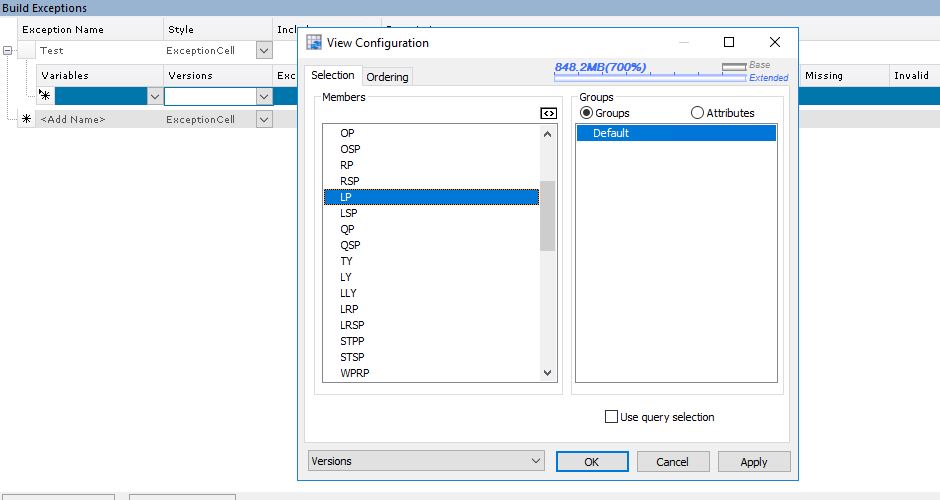Click the Missing column header
The image size is (940, 500).
(x=845, y=76)
